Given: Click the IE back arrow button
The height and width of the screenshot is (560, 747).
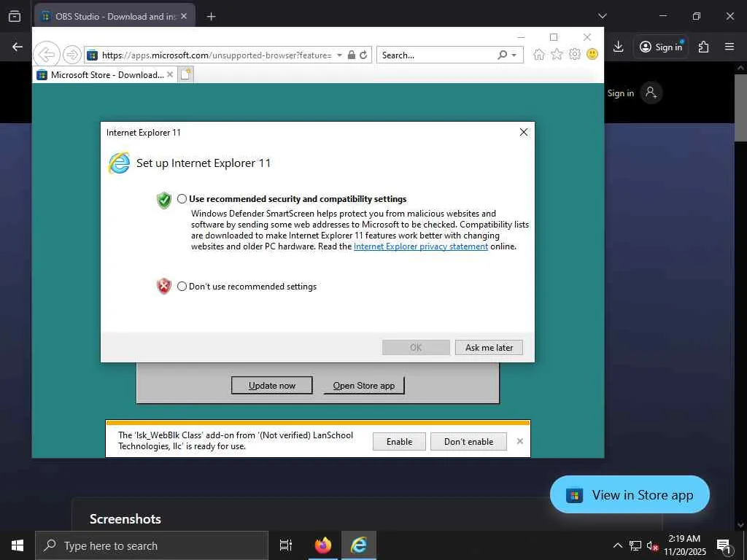Looking at the screenshot, I should [47, 55].
